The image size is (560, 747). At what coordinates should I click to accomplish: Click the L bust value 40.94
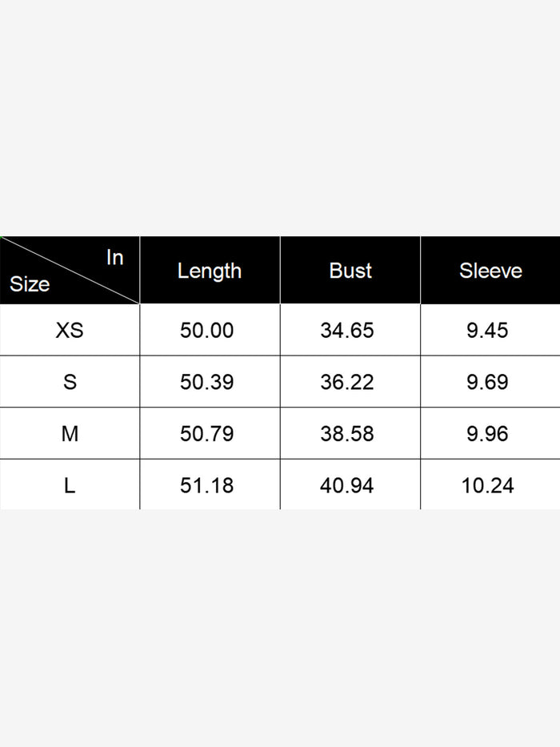pos(347,485)
